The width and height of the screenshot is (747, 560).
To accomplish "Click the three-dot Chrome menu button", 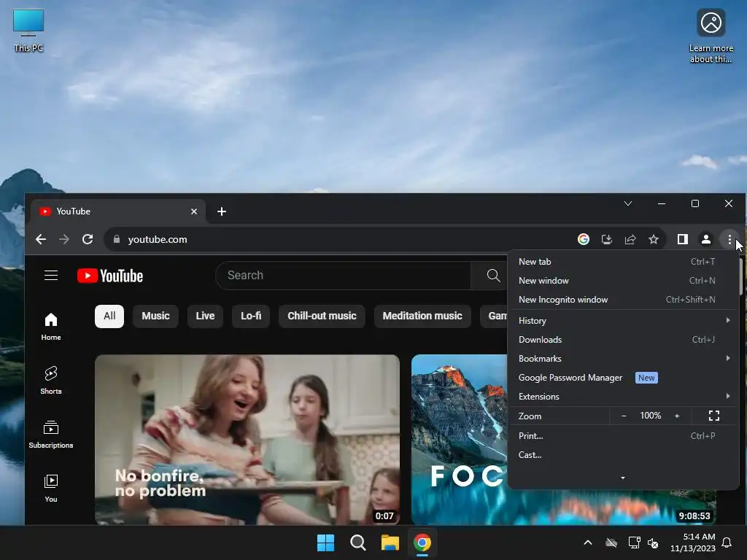I will (x=729, y=239).
